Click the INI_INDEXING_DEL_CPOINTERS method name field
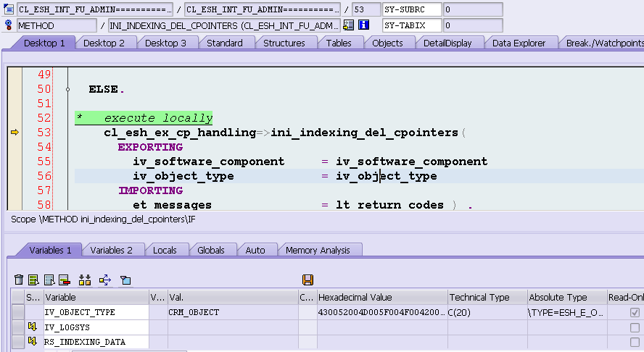Screen dimensions: 644x352 pyautogui.click(x=224, y=25)
